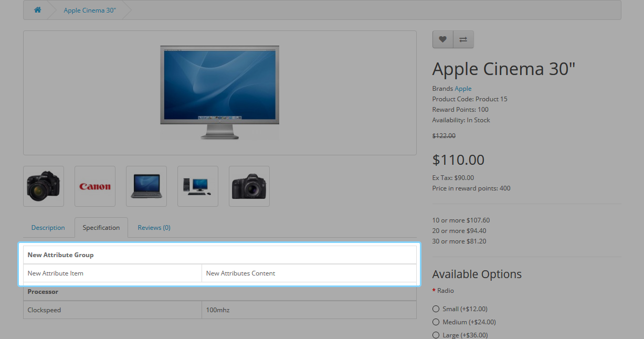Open the laptop thumbnail image

tap(146, 186)
